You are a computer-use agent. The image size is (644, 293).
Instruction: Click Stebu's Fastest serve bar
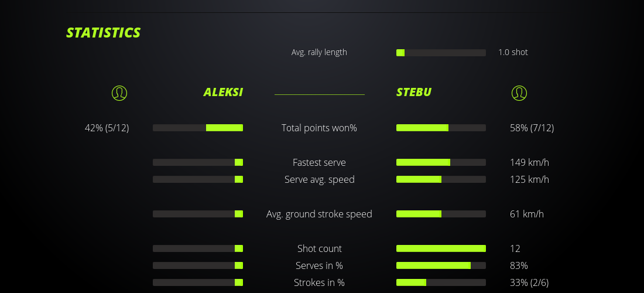click(441, 162)
